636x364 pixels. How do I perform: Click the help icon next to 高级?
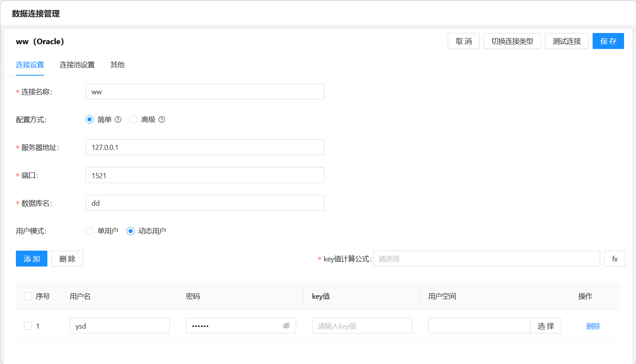162,119
